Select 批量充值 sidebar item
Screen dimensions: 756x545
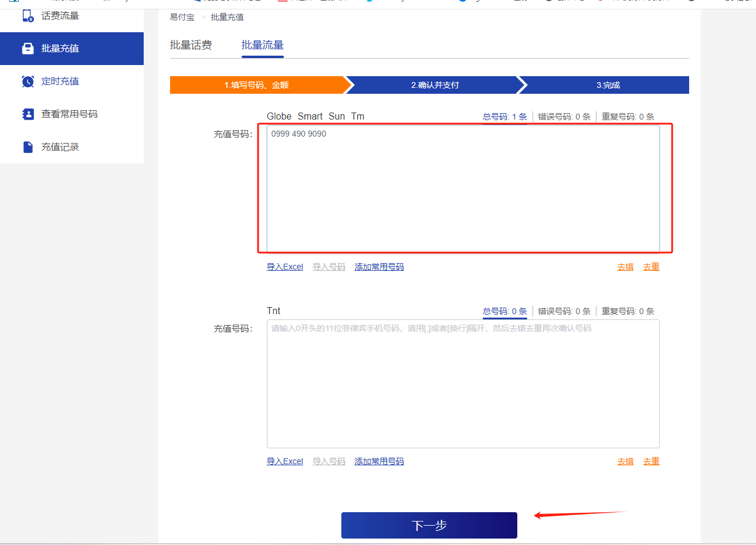[x=72, y=49]
